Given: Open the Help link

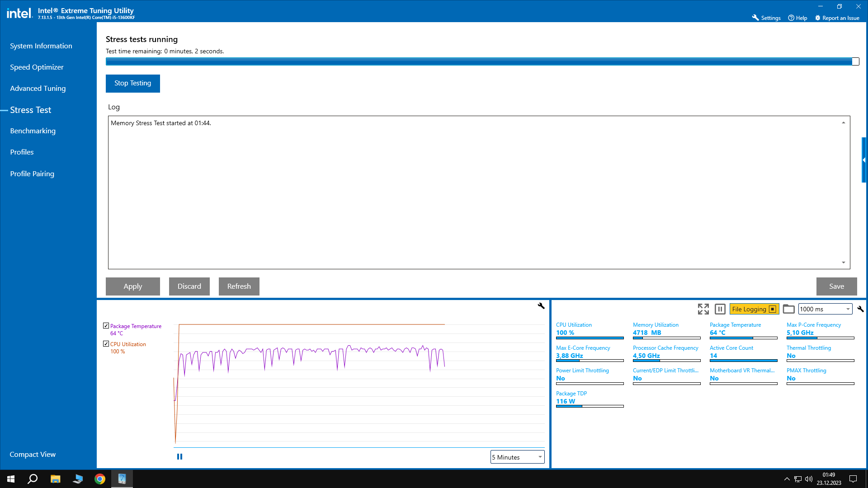Looking at the screenshot, I should (x=797, y=18).
